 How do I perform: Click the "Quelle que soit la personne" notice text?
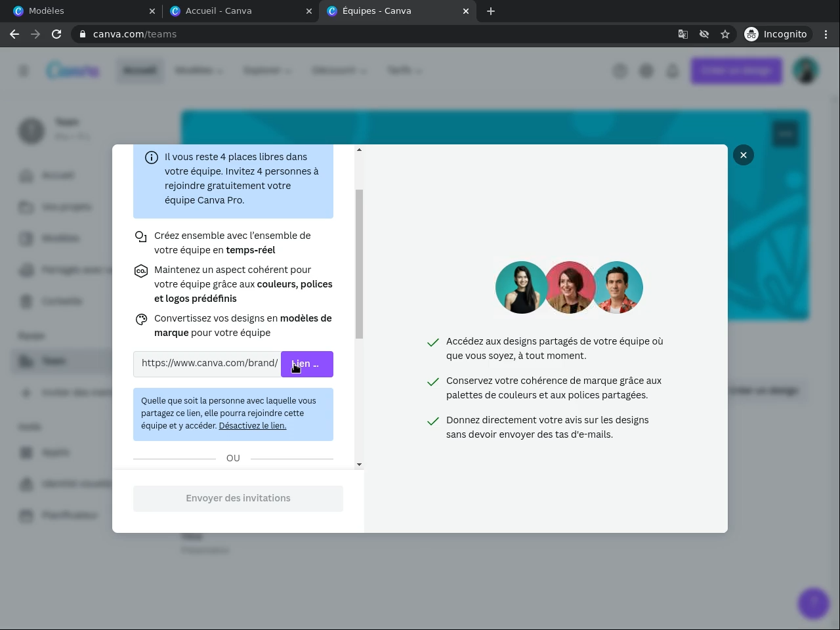click(x=228, y=413)
